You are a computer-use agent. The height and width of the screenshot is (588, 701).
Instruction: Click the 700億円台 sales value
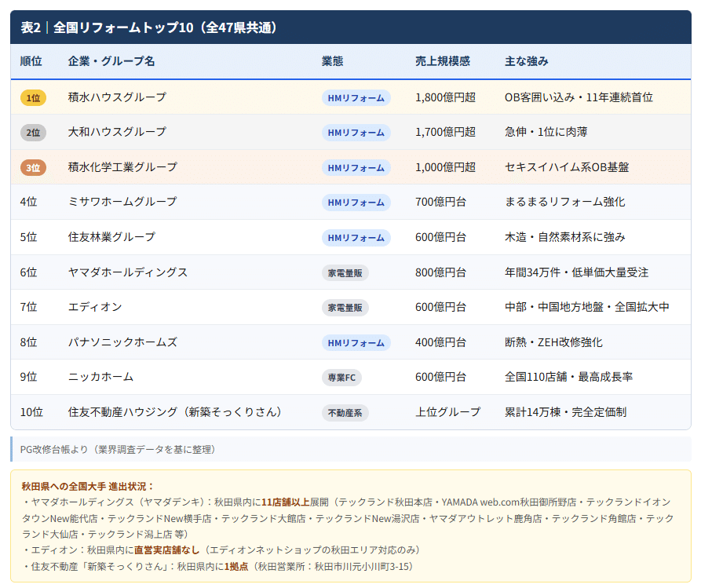pos(441,202)
